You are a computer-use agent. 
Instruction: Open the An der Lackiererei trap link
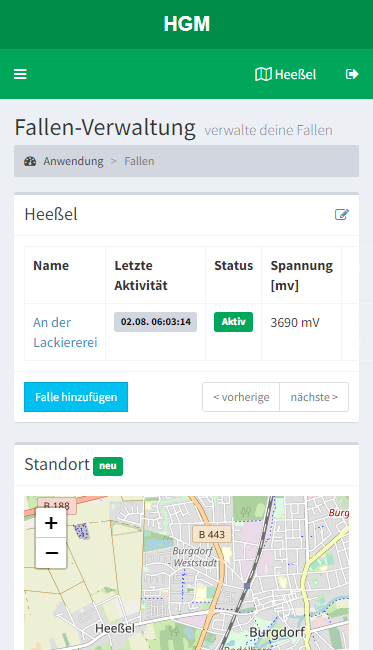[65, 332]
